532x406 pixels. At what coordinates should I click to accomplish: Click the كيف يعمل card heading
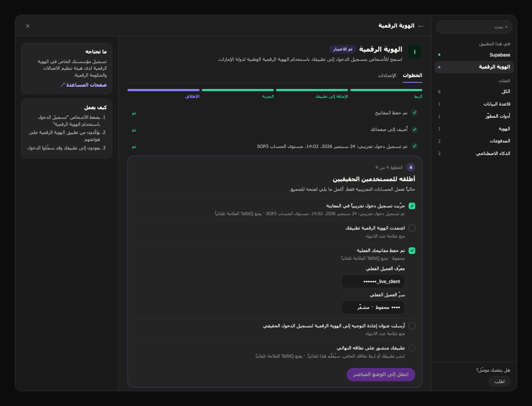95,107
